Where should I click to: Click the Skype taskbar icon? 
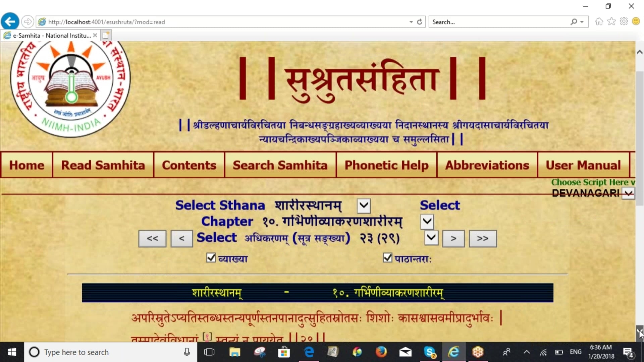coord(429,352)
